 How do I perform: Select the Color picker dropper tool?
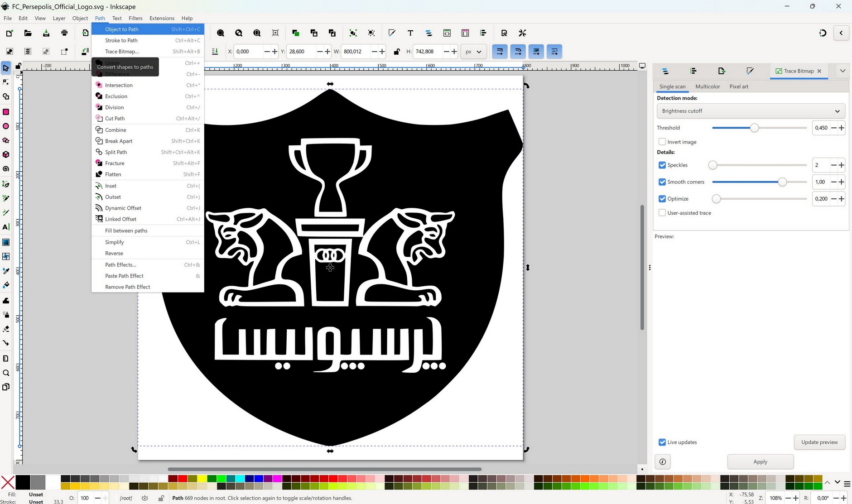[x=6, y=271]
